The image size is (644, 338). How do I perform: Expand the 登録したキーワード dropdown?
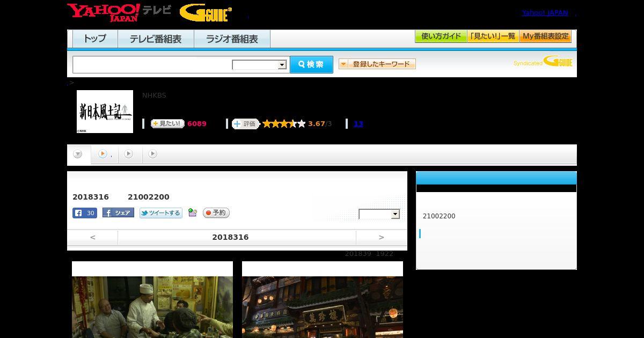pos(377,64)
